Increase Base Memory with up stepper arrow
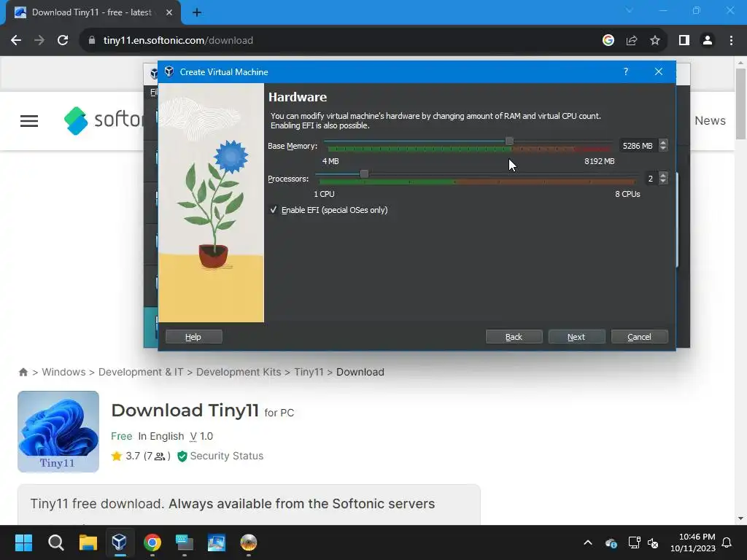Screen dimensions: 747x560 [x=662, y=142]
